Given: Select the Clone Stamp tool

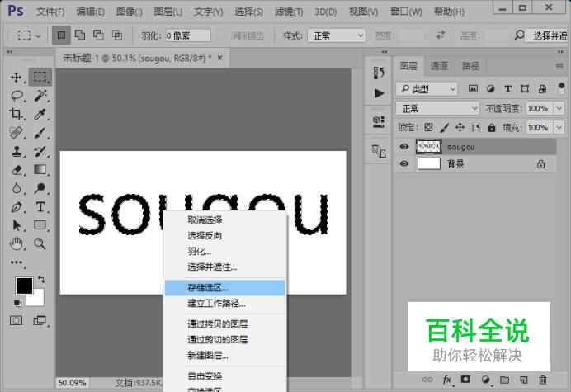Looking at the screenshot, I should [17, 151].
